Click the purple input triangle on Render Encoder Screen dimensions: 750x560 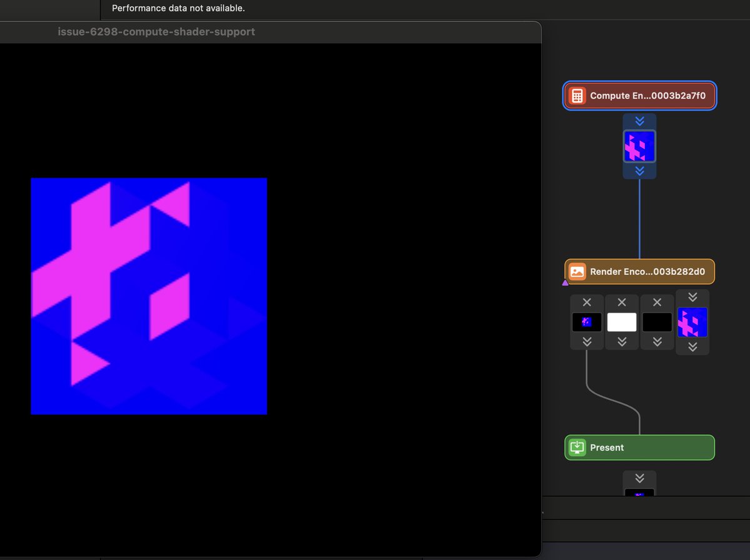(x=564, y=283)
